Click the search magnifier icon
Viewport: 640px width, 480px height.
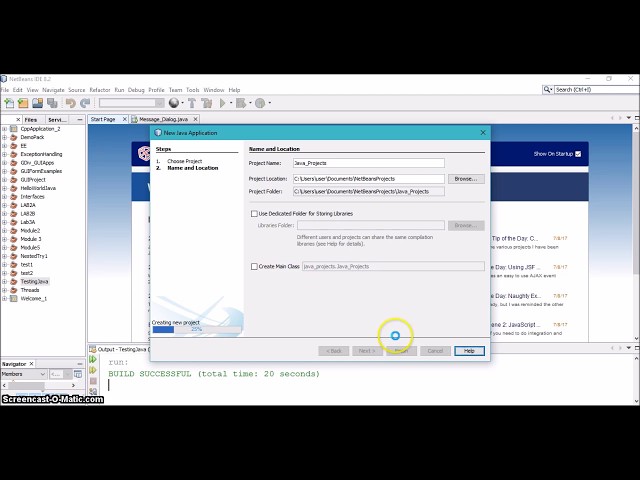point(547,89)
